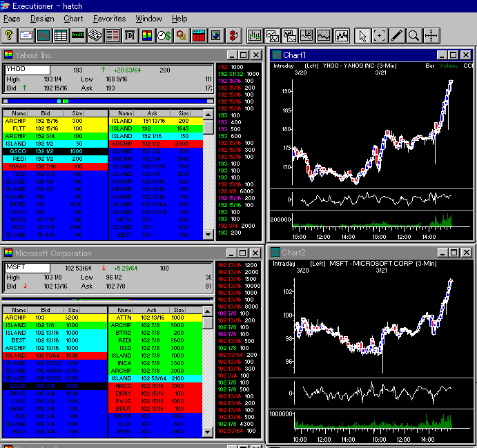Select ISLAND ask row 102 59/64
The width and height of the screenshot is (477, 448).
point(155,378)
